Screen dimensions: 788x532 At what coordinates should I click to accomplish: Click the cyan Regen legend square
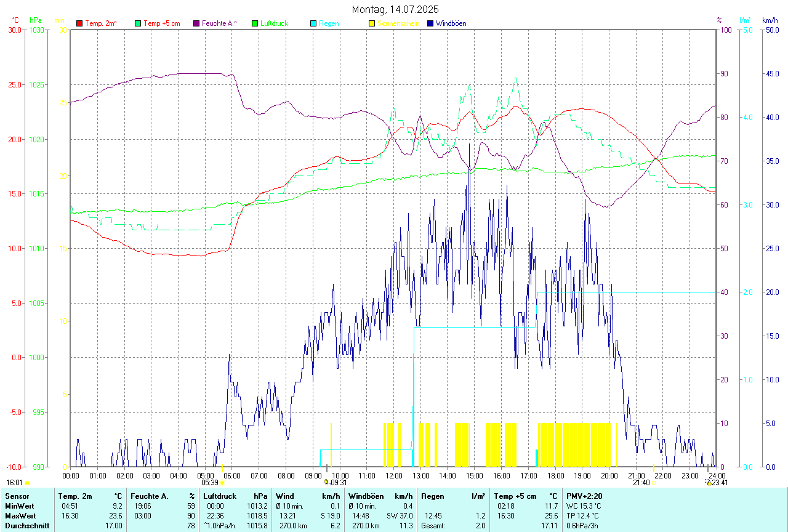click(x=313, y=23)
